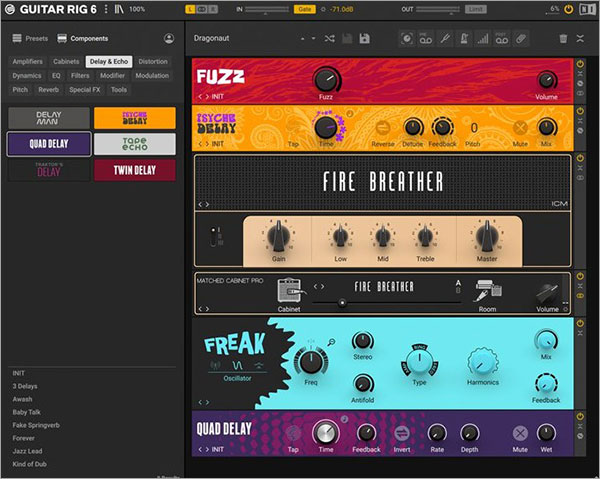600x479 pixels.
Task: Choose the Psyche Delay component thumbnail
Action: point(135,118)
